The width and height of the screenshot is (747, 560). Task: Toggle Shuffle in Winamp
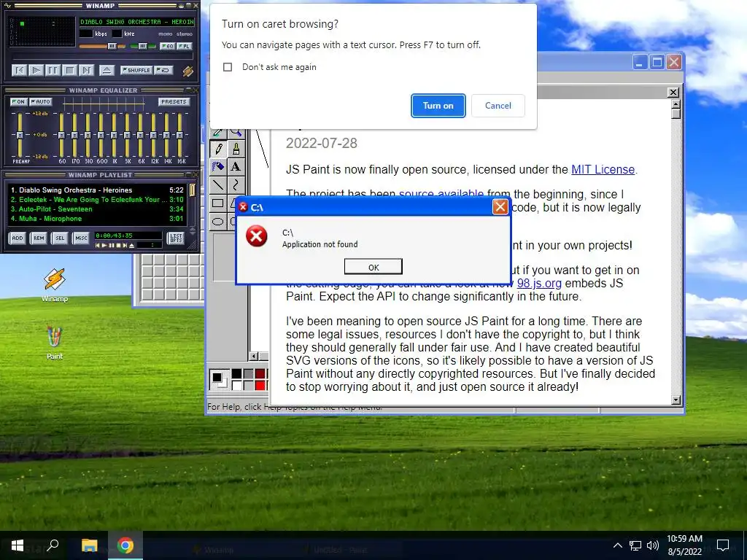(x=136, y=70)
